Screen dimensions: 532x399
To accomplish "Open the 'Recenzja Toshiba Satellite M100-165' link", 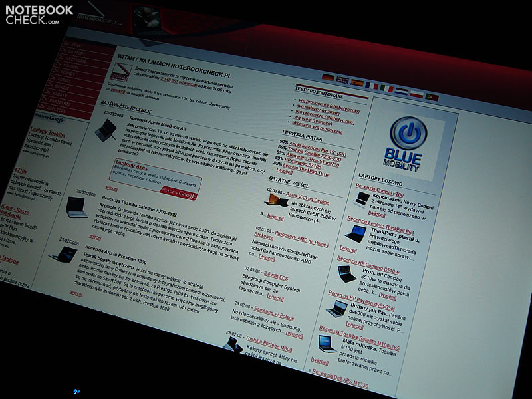I will [359, 338].
